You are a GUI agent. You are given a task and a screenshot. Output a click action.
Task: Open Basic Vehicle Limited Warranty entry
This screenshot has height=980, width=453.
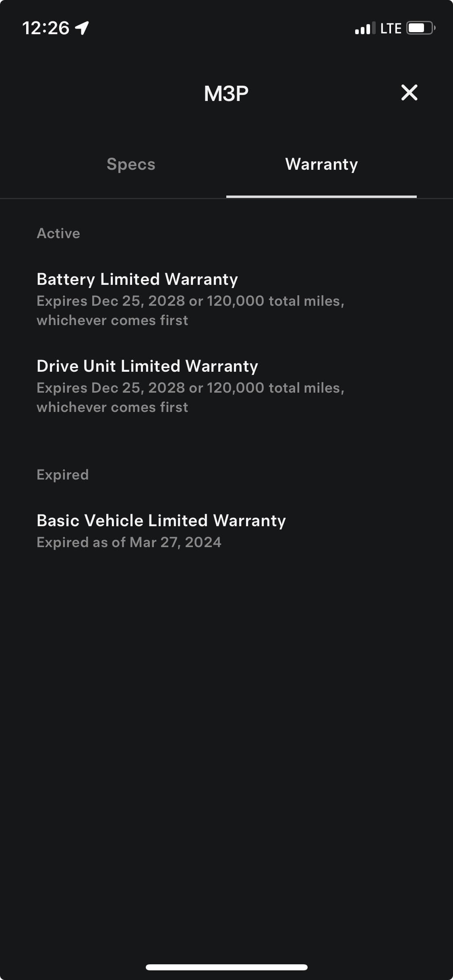pyautogui.click(x=161, y=521)
